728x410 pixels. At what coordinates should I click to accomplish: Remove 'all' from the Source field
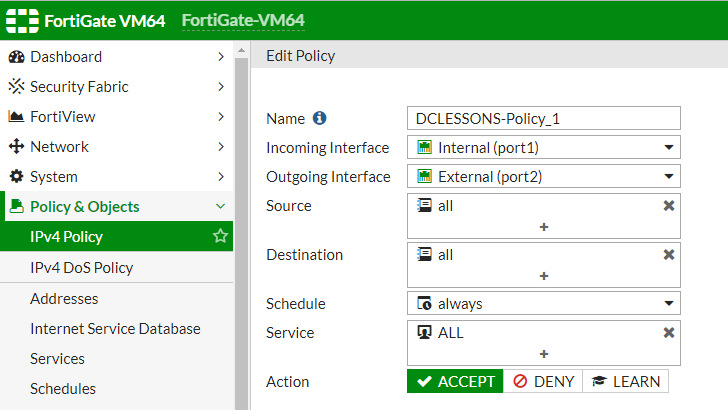coord(669,206)
